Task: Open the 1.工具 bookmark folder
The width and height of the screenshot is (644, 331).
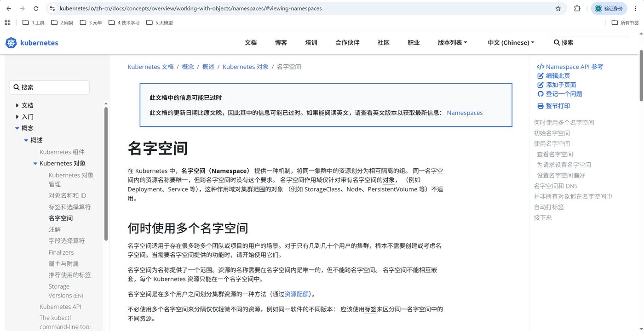Action: pos(33,23)
